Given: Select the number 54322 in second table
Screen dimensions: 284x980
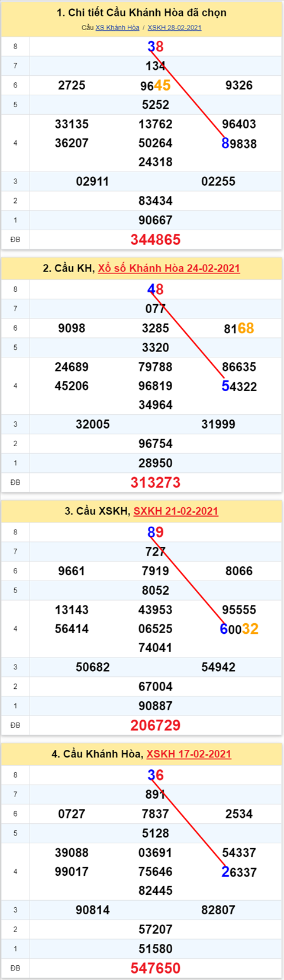Looking at the screenshot, I should click(239, 386).
